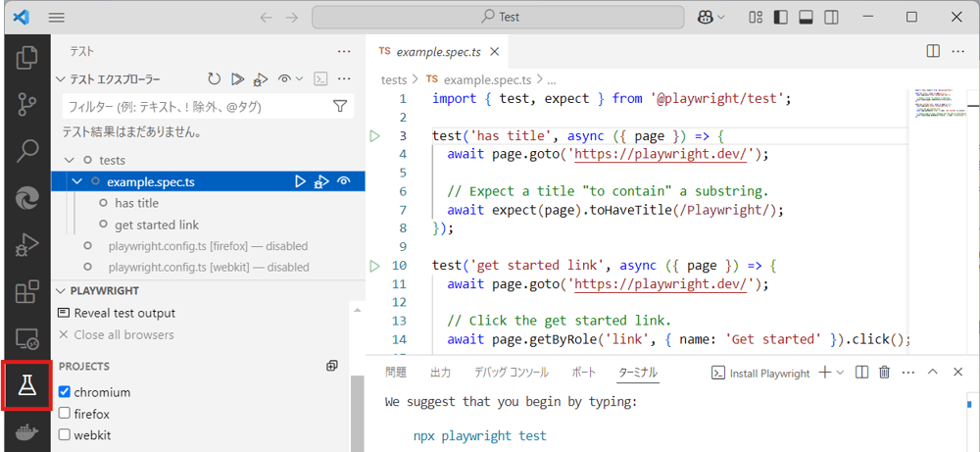980x452 pixels.
Task: Refresh tests in Test Explorer
Action: (x=215, y=78)
